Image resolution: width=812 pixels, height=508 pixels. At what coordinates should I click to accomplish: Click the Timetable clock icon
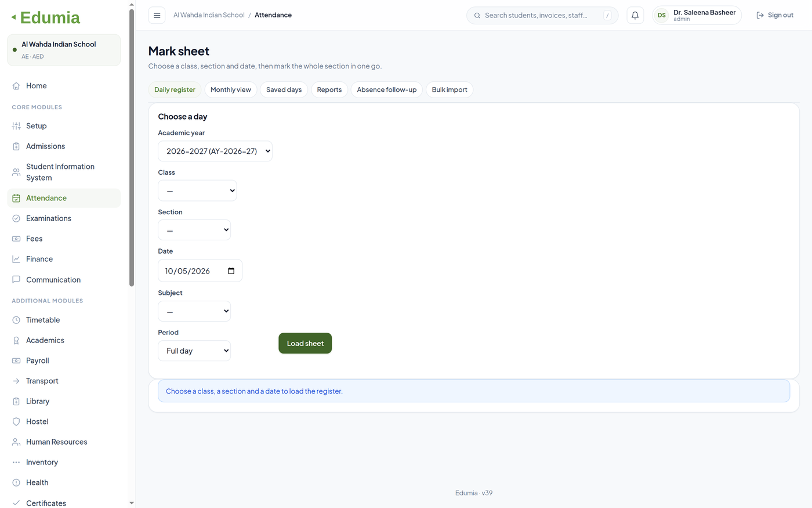click(x=16, y=320)
